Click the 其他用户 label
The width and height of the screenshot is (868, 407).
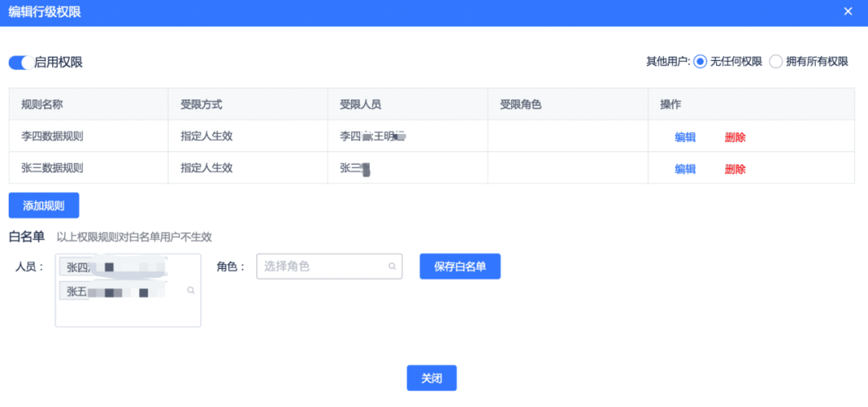click(x=668, y=62)
